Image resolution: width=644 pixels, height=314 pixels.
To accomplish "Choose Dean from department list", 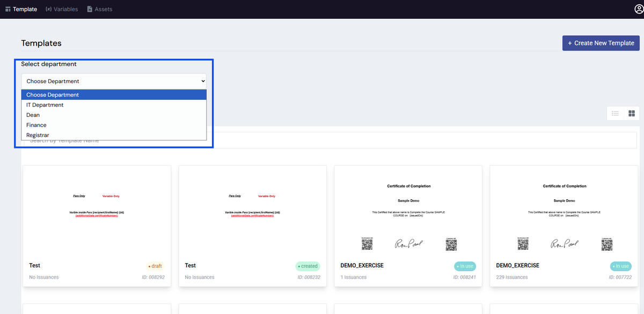I will tap(114, 115).
